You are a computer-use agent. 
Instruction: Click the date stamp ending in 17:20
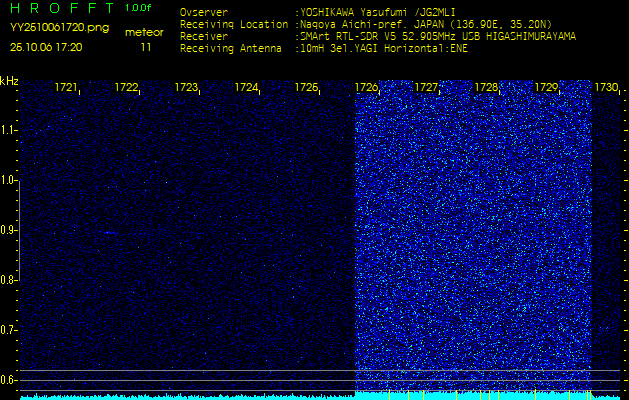pyautogui.click(x=46, y=47)
